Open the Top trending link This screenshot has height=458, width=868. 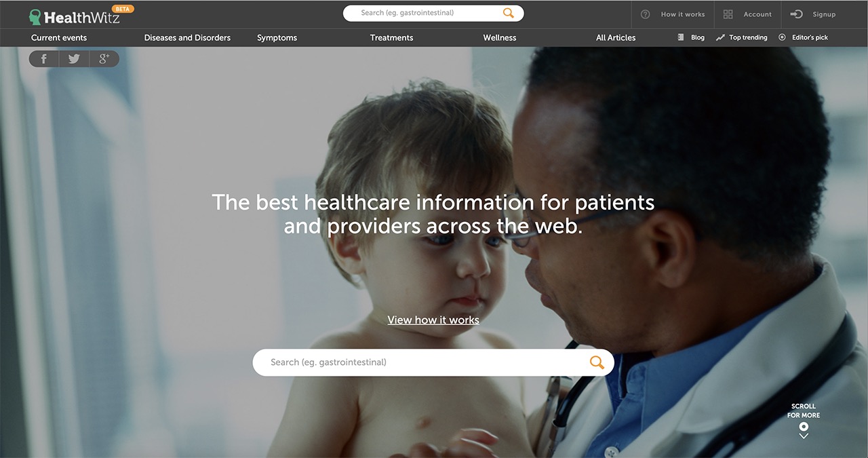pyautogui.click(x=742, y=38)
